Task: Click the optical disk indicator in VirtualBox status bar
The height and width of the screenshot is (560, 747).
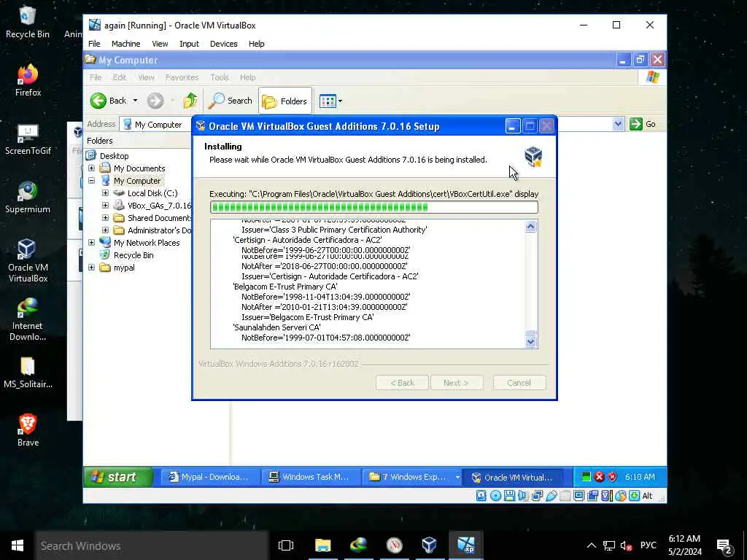Action: point(495,496)
